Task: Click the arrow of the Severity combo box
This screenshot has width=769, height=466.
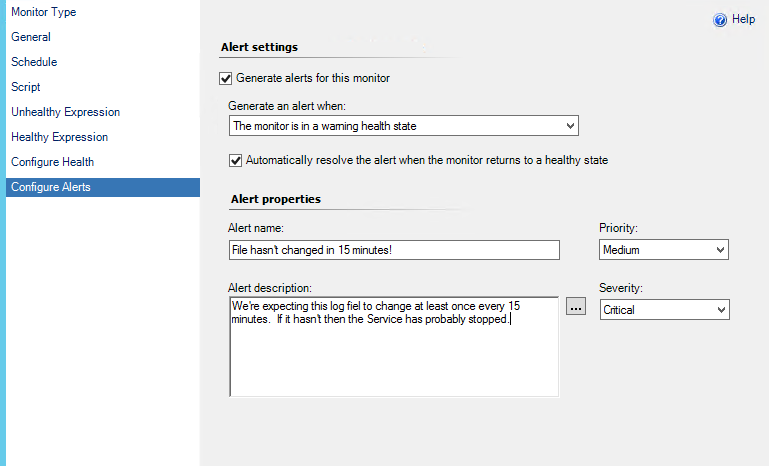Action: click(x=721, y=310)
